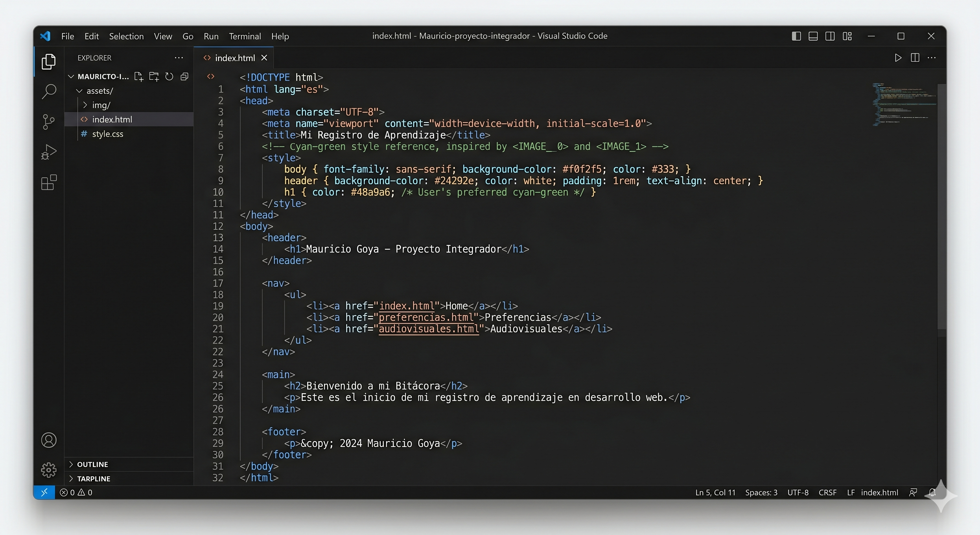Click Ln 5, Col 11 in status bar
The image size is (980, 535).
pos(715,493)
